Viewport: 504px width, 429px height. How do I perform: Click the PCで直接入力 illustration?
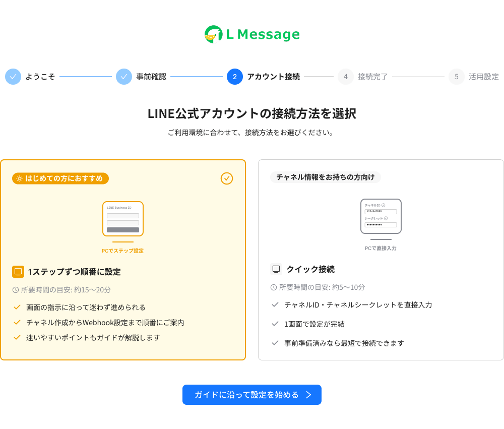tap(381, 219)
